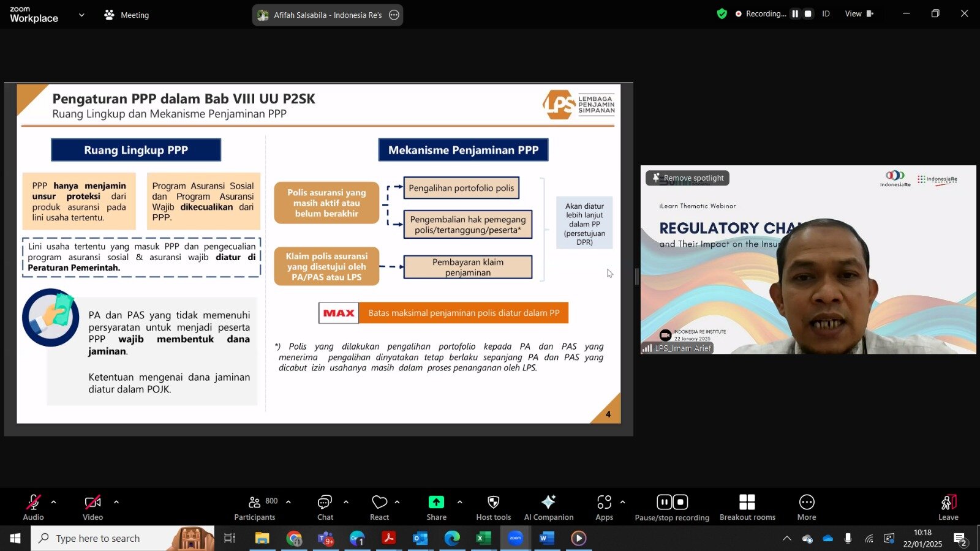Expand the arrow next to Participants
Screen dimensions: 980x551
[288, 502]
